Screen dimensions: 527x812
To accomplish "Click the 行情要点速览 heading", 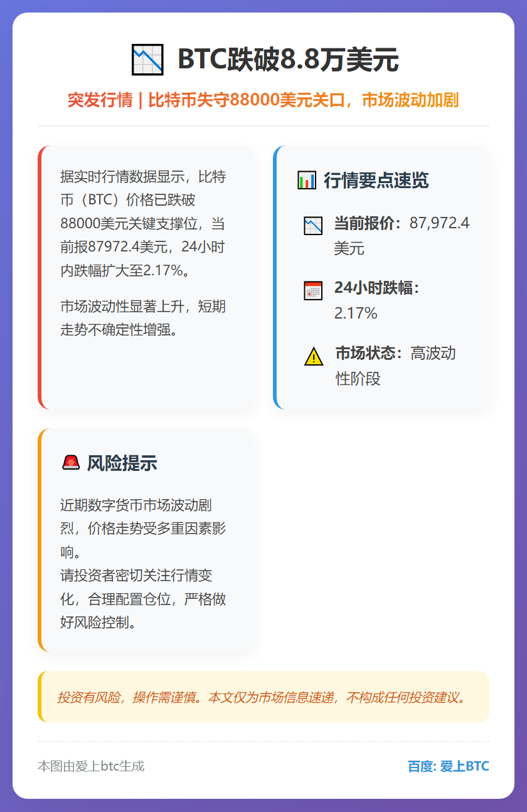I will [x=376, y=180].
